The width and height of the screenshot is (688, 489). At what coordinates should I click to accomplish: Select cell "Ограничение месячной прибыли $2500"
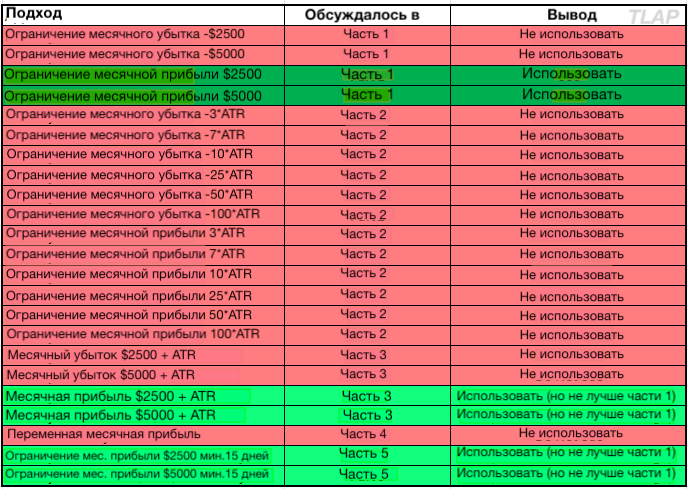144,75
